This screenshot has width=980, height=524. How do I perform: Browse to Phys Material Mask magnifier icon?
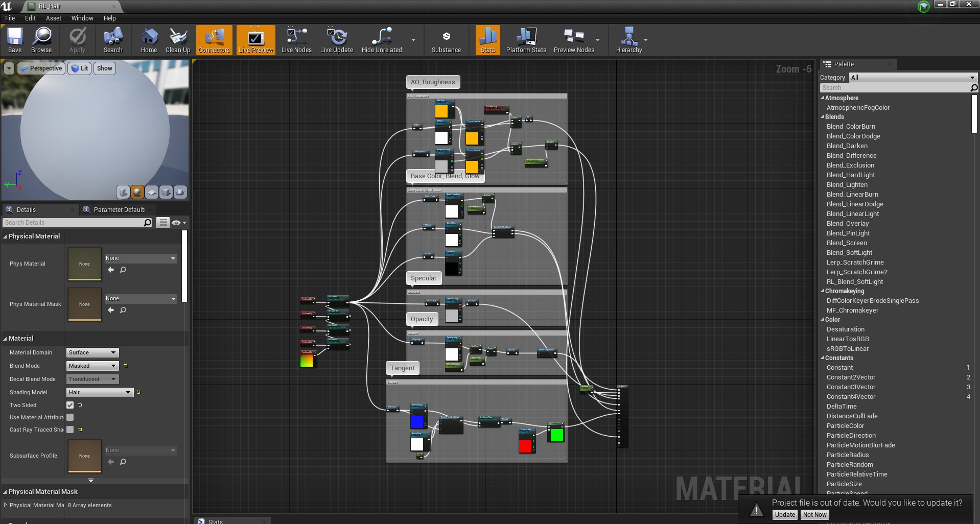coord(123,310)
